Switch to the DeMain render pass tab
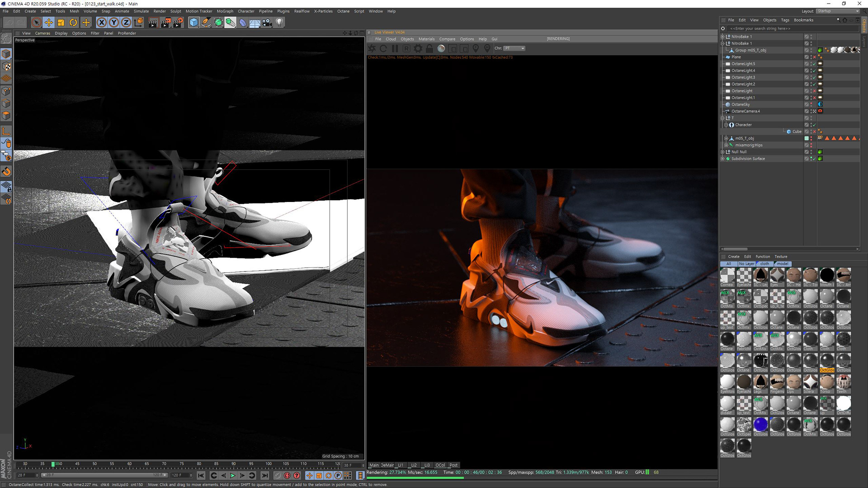868x488 pixels. [x=387, y=465]
